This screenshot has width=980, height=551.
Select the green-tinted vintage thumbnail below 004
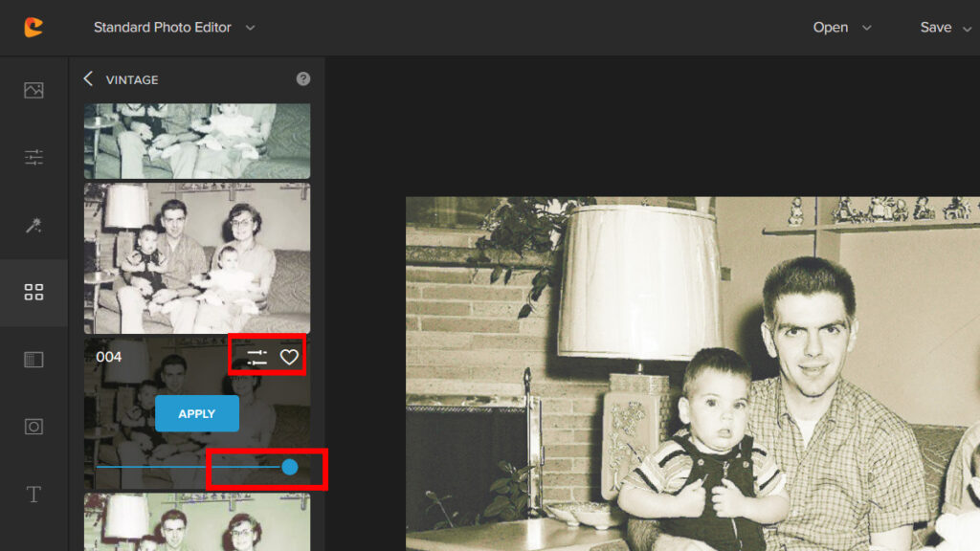[x=197, y=522]
